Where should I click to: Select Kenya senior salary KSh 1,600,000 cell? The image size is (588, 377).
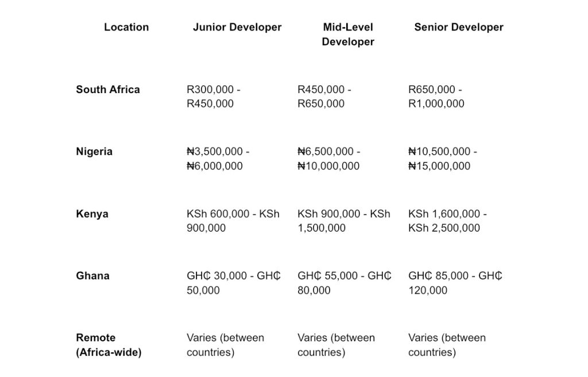[x=447, y=221]
